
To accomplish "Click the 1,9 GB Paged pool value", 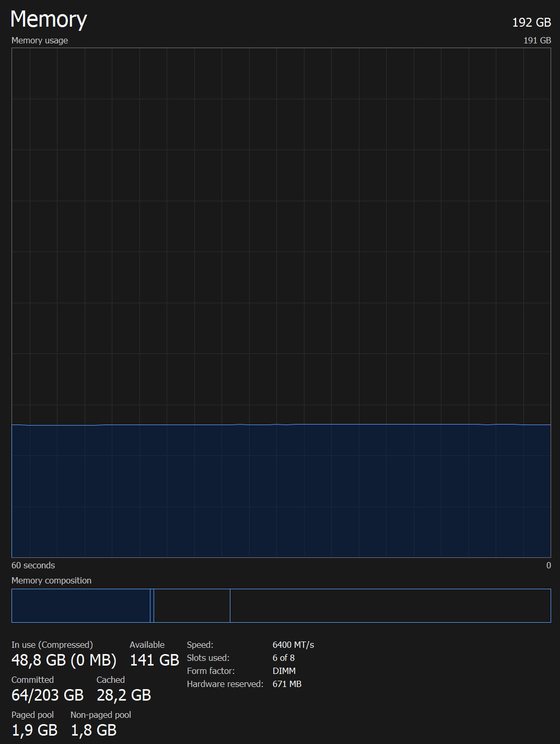I will click(x=34, y=730).
